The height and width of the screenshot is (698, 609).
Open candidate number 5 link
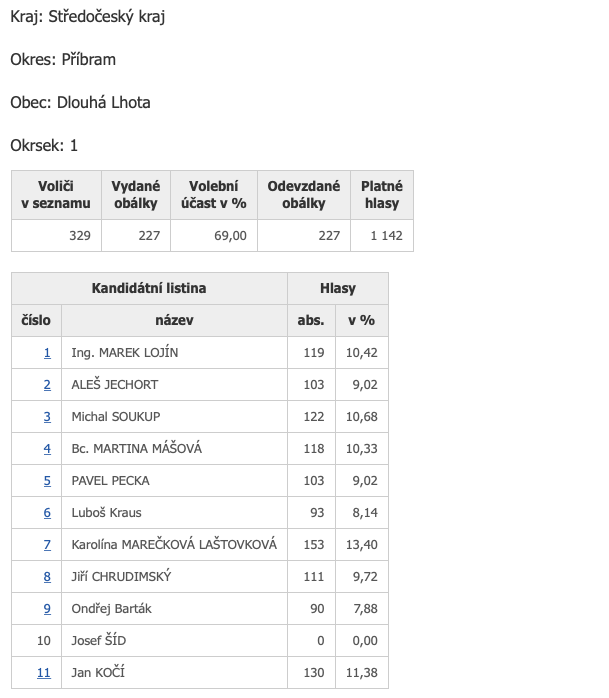47,481
